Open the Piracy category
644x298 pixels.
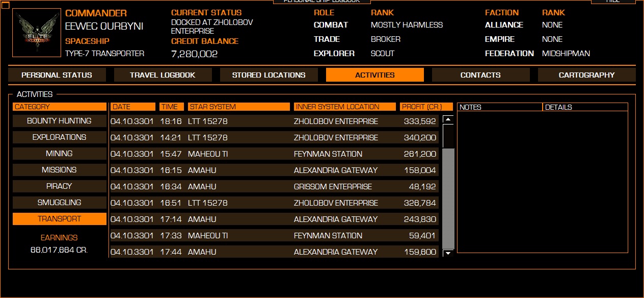tap(60, 186)
